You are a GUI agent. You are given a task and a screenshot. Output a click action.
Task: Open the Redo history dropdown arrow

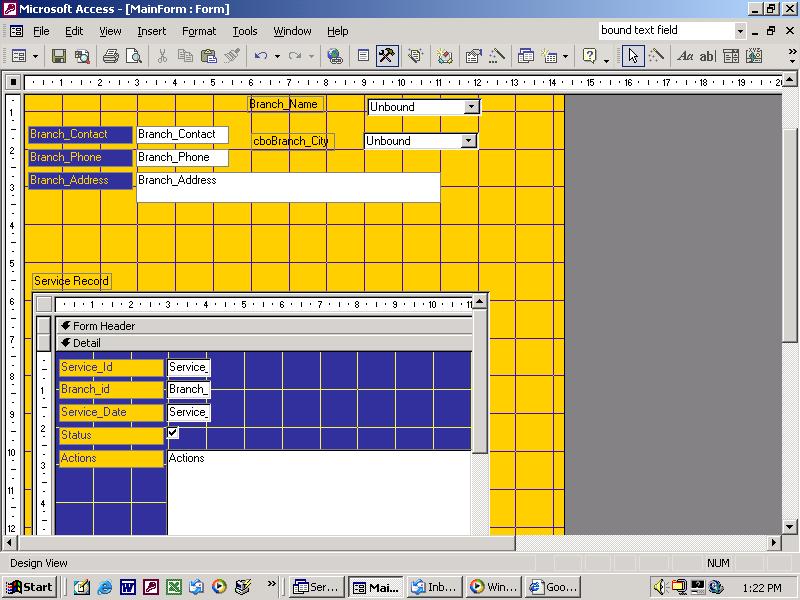tap(311, 56)
